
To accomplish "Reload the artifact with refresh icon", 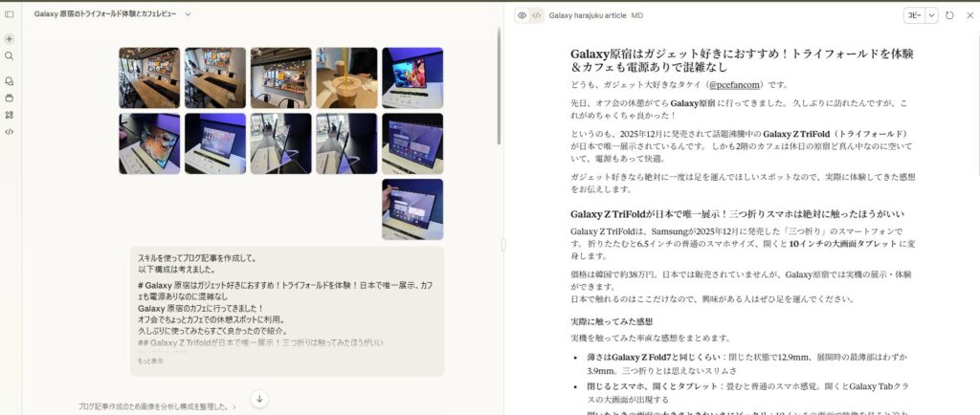I will point(949,15).
